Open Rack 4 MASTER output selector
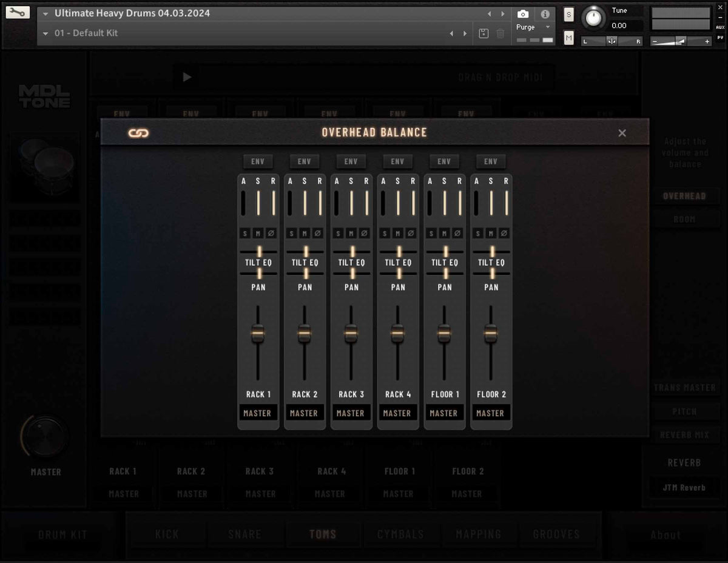Image resolution: width=728 pixels, height=563 pixels. pyautogui.click(x=398, y=413)
